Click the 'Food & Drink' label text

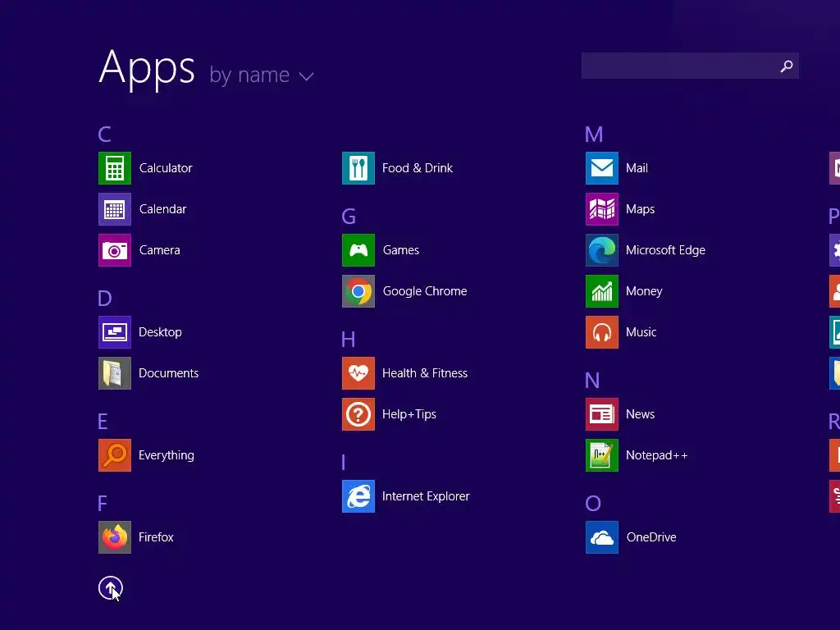click(418, 168)
